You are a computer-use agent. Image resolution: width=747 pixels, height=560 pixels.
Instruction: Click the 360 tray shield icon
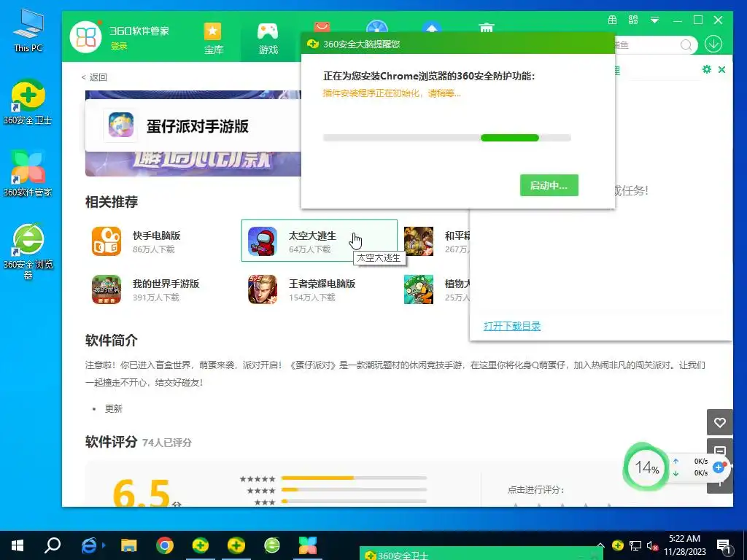617,545
